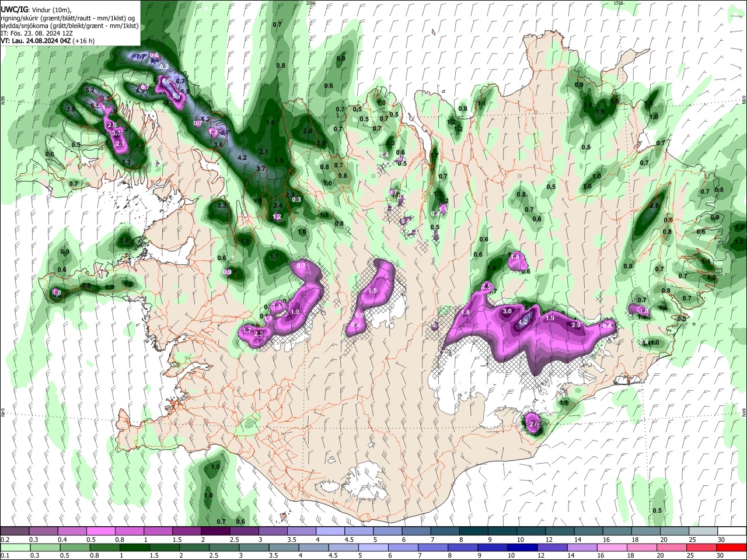Click the 7.7 value on the map
Image resolution: width=747 pixels, height=560 pixels.
[x=141, y=56]
